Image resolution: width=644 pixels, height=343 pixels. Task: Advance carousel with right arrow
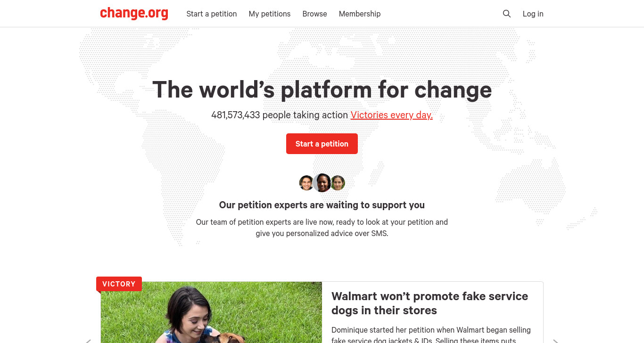coord(555,341)
